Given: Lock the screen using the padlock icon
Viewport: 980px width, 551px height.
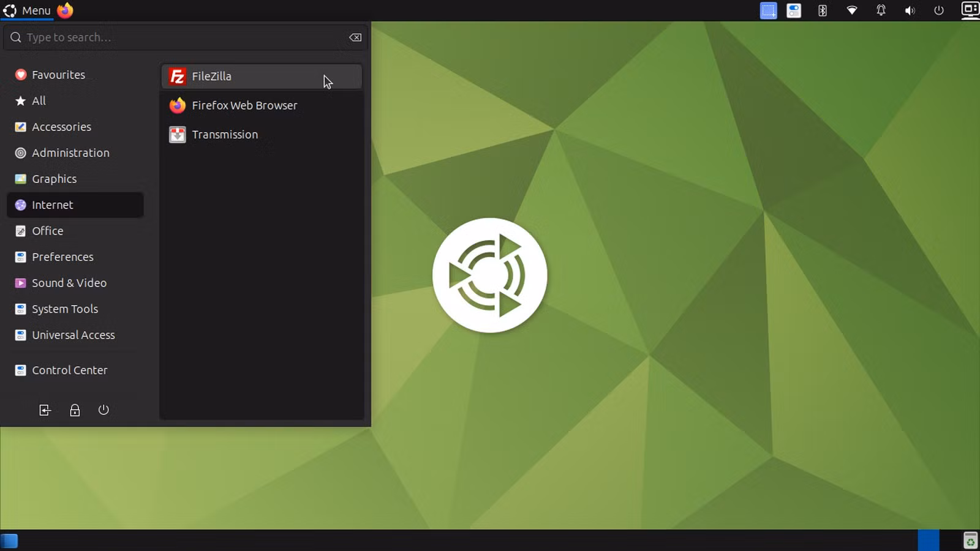Looking at the screenshot, I should tap(75, 410).
